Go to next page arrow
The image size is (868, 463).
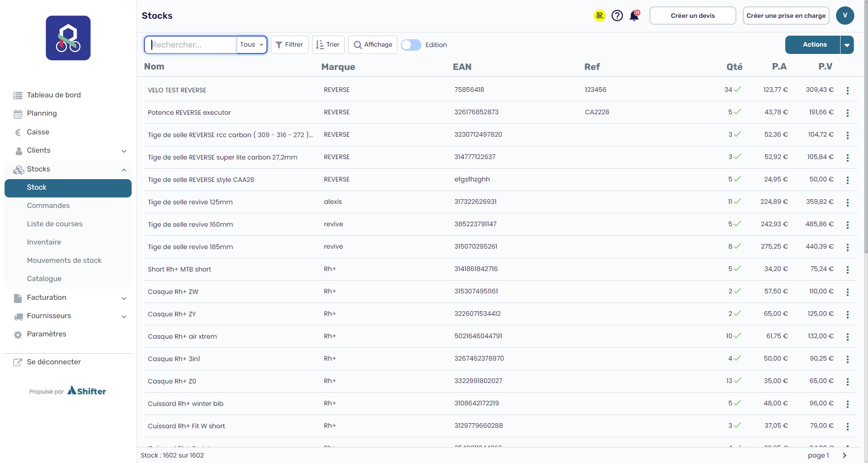(x=845, y=455)
